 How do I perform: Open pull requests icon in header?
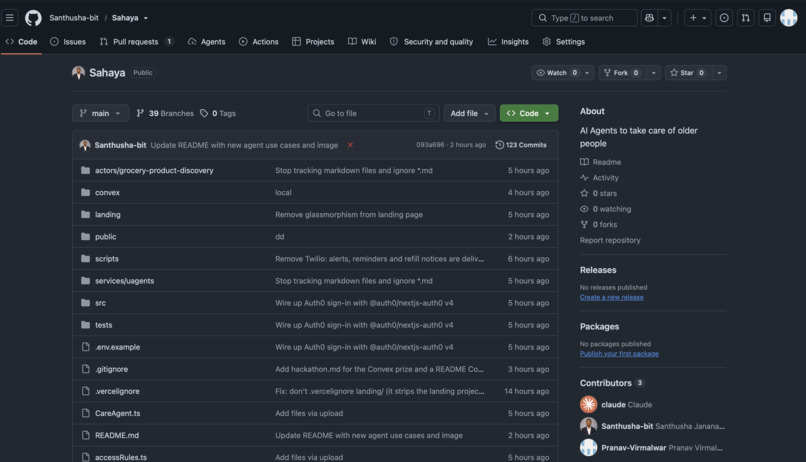tap(745, 18)
